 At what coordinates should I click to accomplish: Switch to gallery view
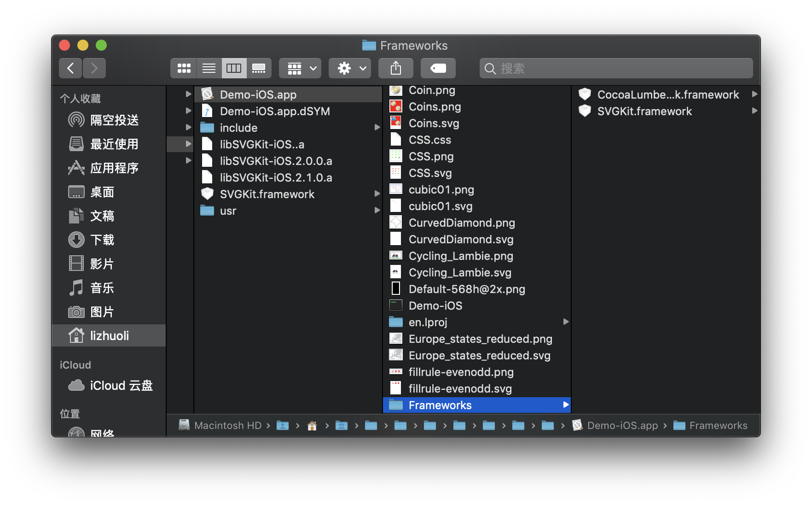coord(259,68)
